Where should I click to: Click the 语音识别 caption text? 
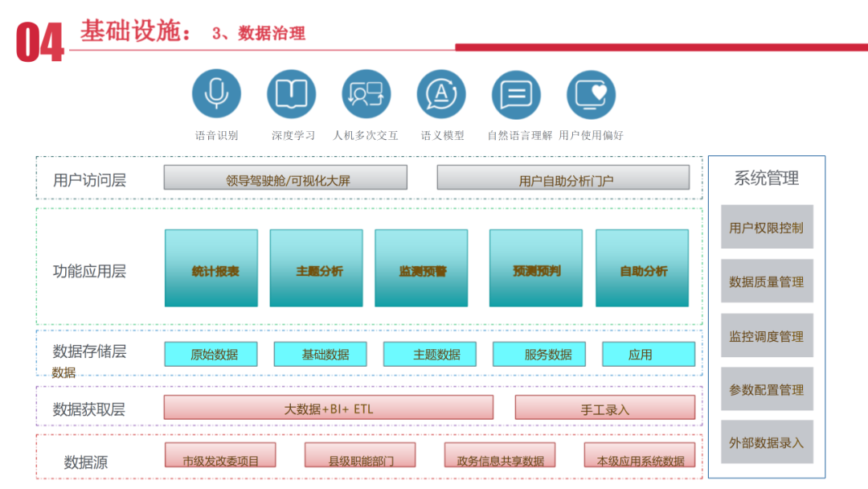tap(216, 135)
